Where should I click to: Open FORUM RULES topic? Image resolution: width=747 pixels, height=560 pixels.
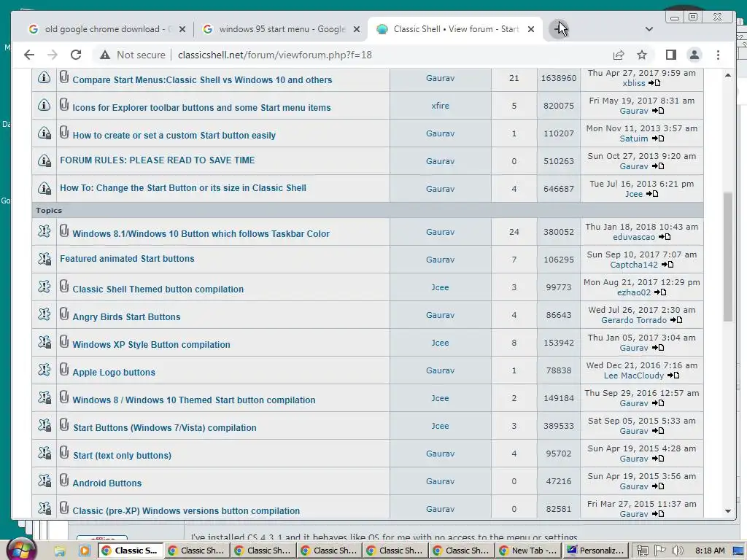[x=158, y=160]
